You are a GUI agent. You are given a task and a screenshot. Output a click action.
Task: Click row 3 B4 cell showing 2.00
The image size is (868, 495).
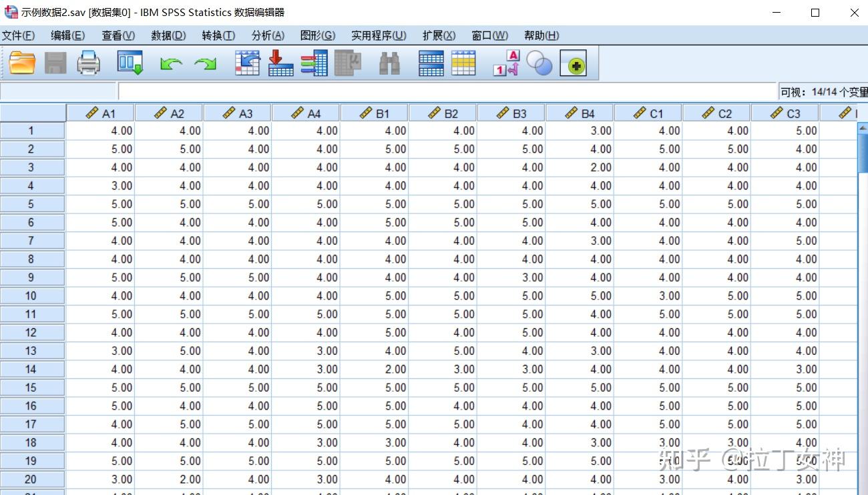click(x=580, y=167)
